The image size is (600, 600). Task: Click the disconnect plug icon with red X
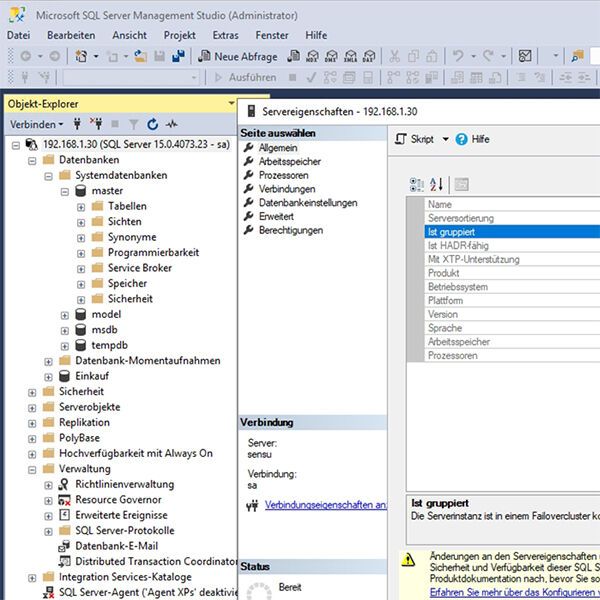pos(96,124)
